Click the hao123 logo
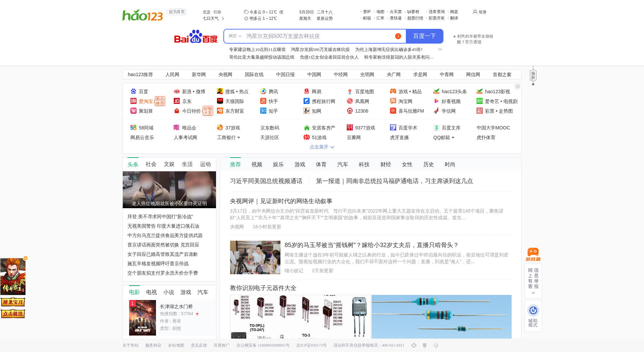Screen dimensions: 644x352 tap(143, 15)
